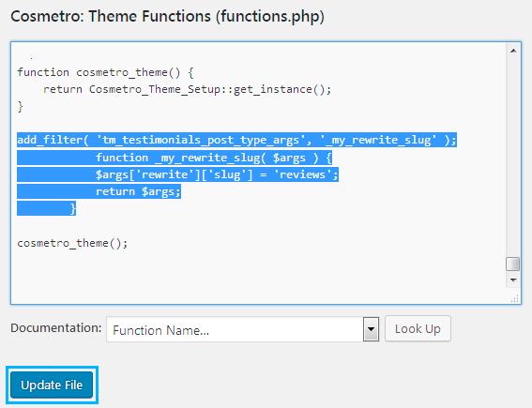Click the Look Up button

click(418, 328)
